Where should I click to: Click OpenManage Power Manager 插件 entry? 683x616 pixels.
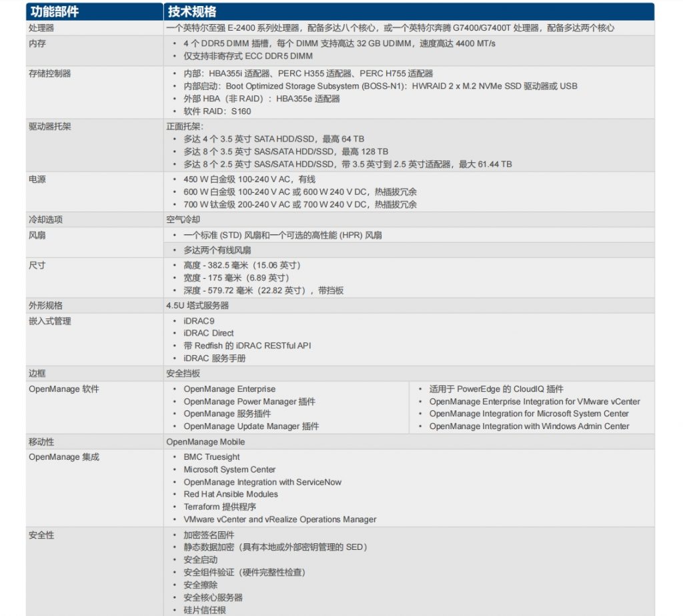(249, 402)
